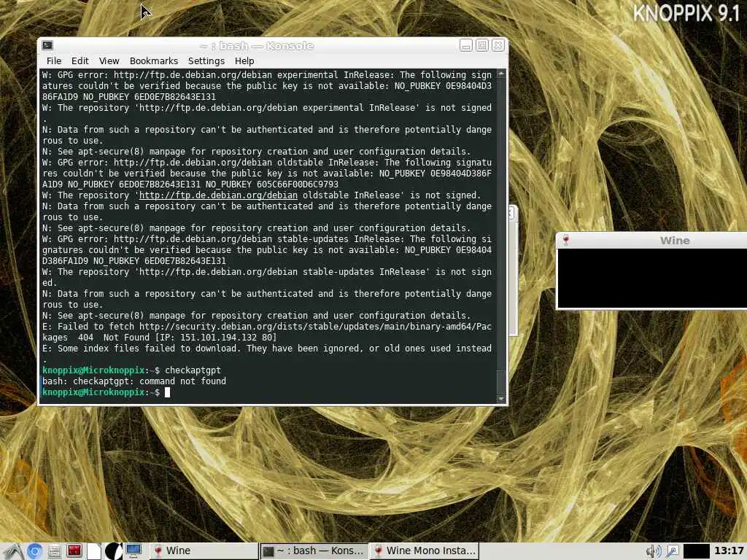Open the LXDE start menu launcher
Viewport: 747px width, 560px height.
(x=12, y=551)
